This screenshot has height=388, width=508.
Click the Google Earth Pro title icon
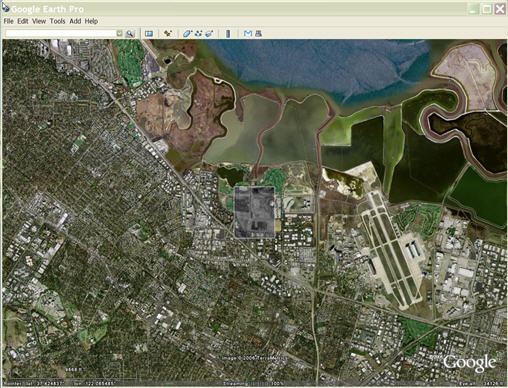click(x=5, y=8)
